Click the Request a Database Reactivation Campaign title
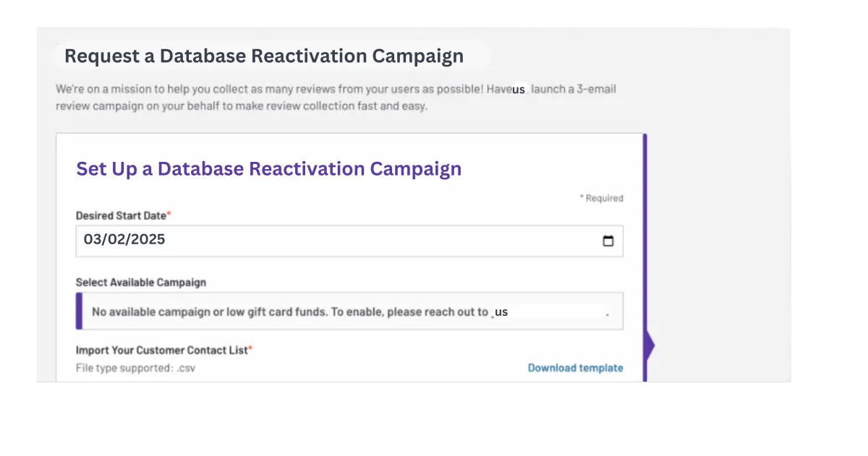 (264, 56)
